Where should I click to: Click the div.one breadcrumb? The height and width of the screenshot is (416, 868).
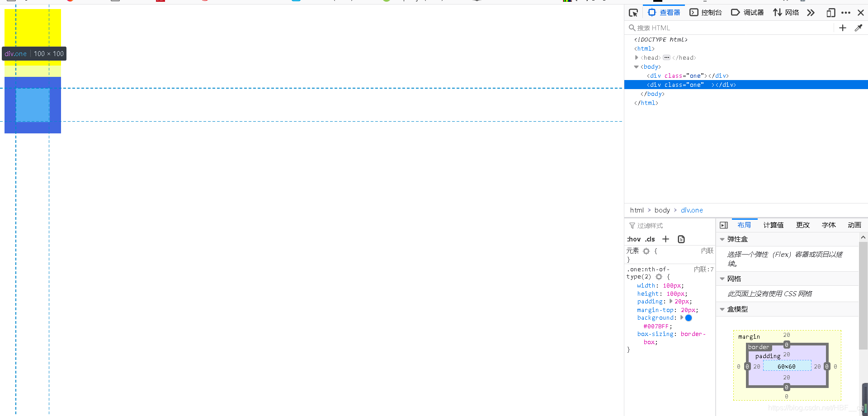(x=692, y=210)
